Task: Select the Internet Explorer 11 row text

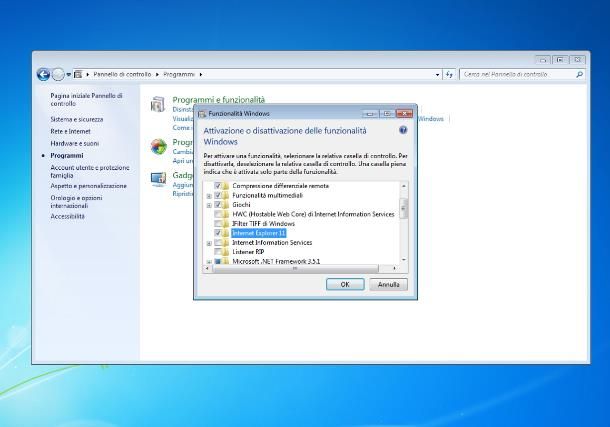Action: (259, 233)
